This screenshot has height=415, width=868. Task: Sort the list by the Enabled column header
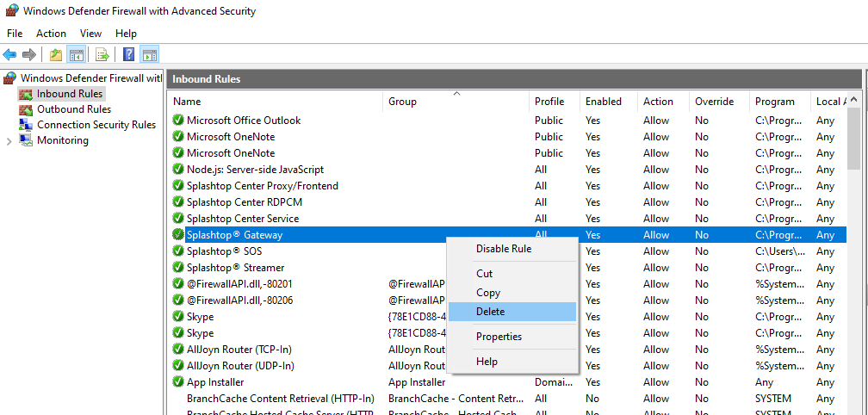(x=603, y=102)
